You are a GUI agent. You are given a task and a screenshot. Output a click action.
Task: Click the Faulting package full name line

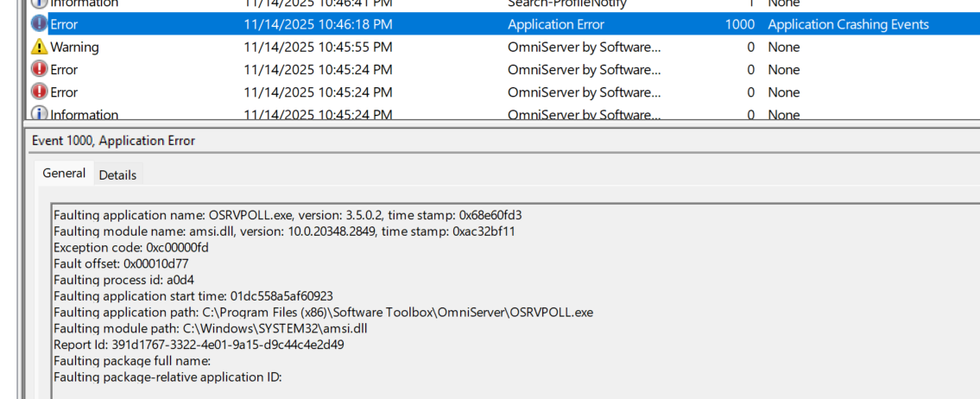(132, 361)
